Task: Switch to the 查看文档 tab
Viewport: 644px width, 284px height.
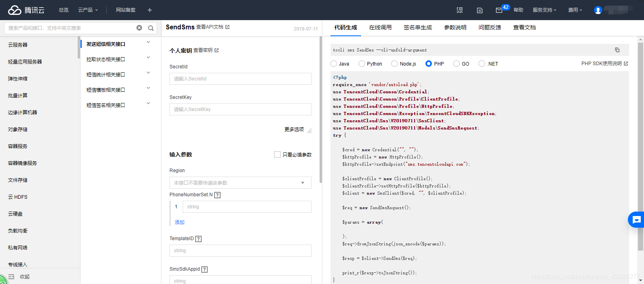Action: click(524, 27)
